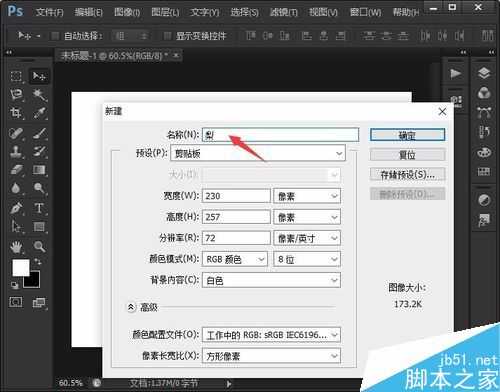
Task: Open the Actions play panel icon
Action: 455,73
